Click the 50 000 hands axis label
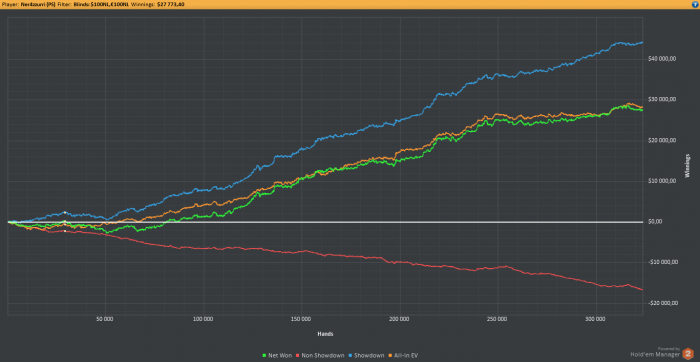This screenshot has height=362, width=700. click(105, 320)
